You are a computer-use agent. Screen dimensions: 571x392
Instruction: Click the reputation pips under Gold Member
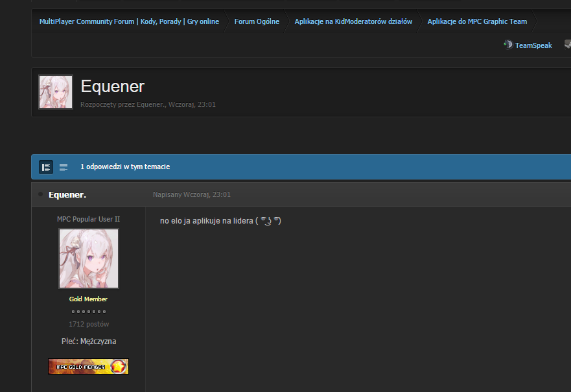click(x=89, y=312)
